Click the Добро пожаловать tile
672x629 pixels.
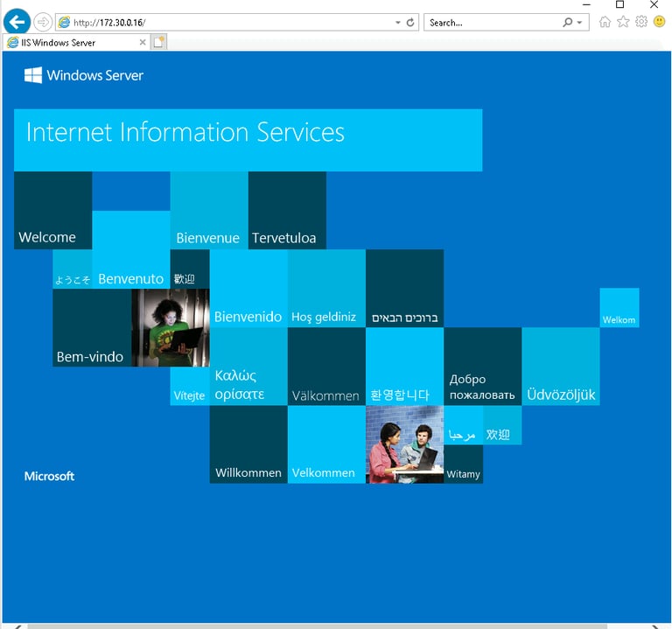[x=483, y=367]
